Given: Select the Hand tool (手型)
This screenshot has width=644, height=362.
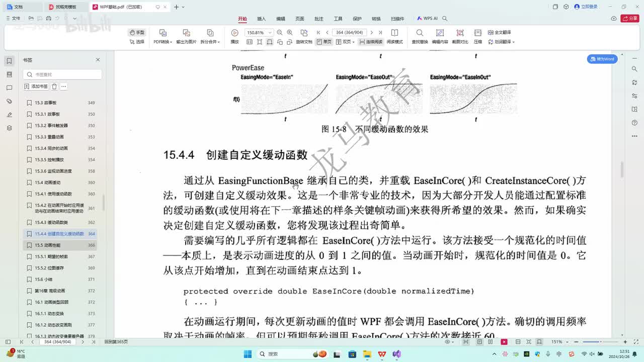Looking at the screenshot, I should [137, 32].
